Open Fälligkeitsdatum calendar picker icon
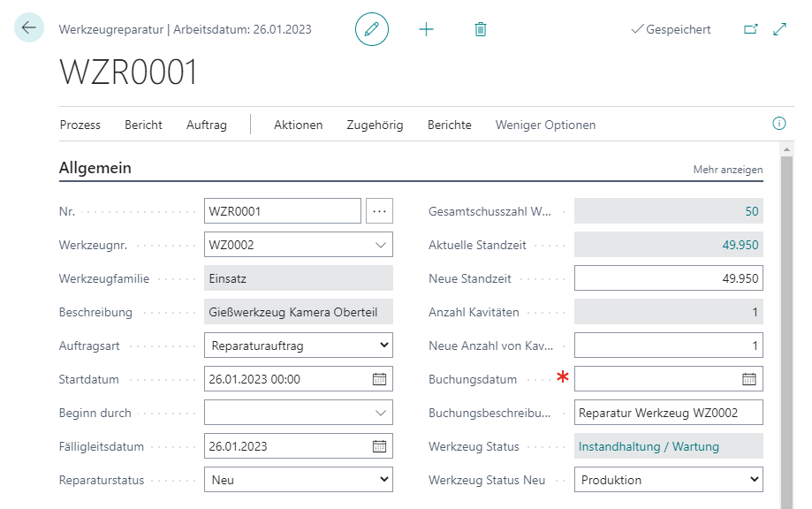 pyautogui.click(x=380, y=446)
